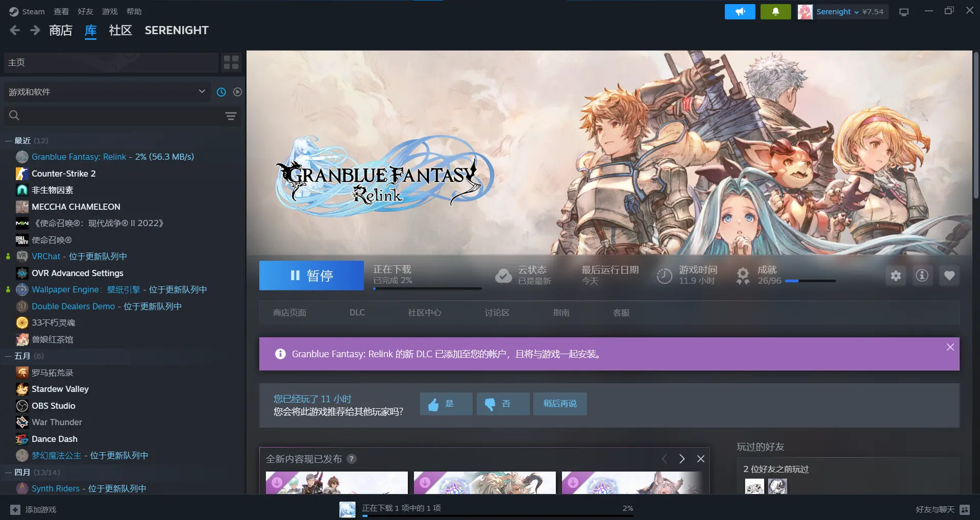Open the 社区中心 game tab
Screen dimensions: 980x520
pyautogui.click(x=425, y=313)
